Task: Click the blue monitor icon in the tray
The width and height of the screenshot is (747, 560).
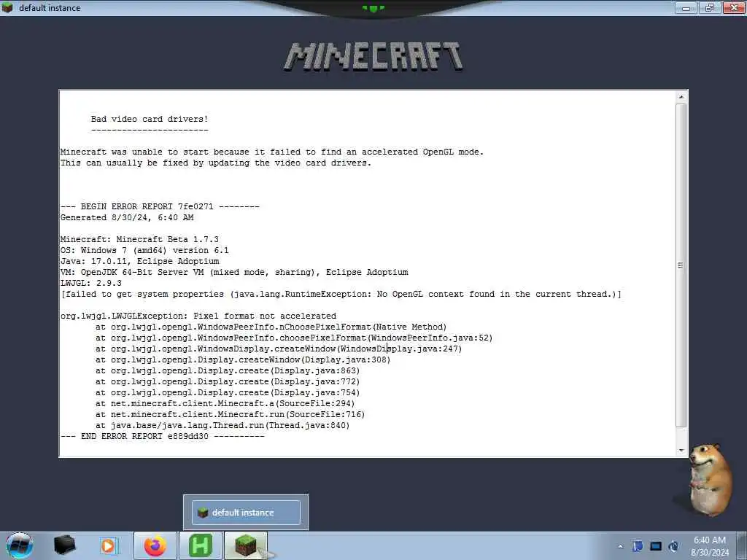Action: pyautogui.click(x=656, y=546)
